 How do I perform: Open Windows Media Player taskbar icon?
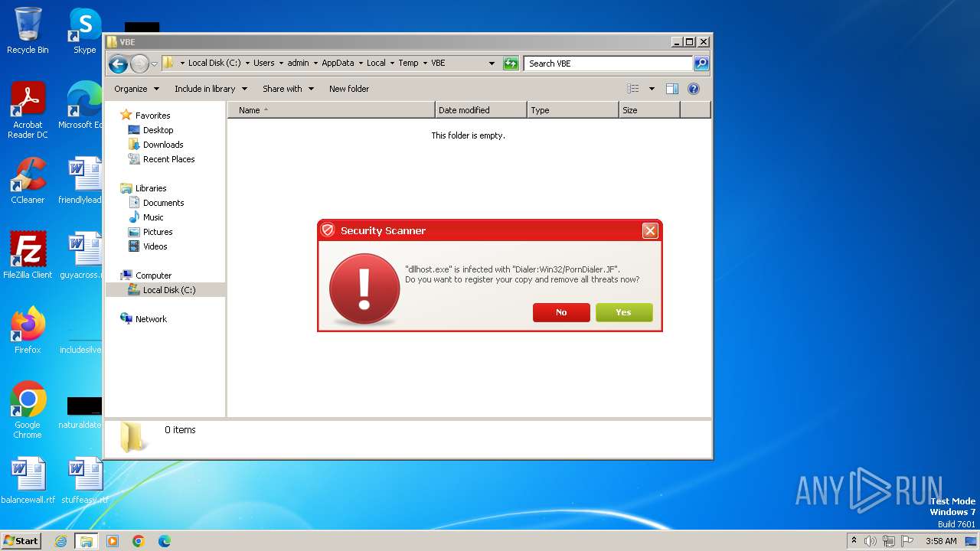coord(113,541)
